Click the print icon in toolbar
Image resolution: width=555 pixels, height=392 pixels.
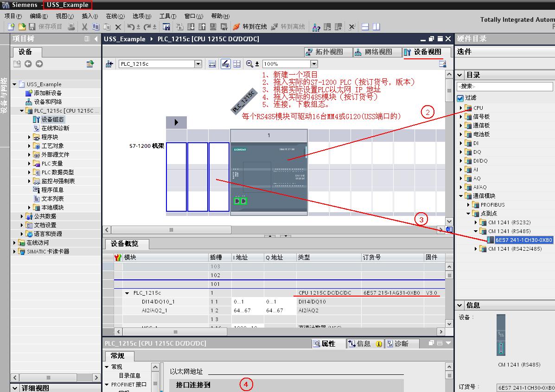[71, 26]
